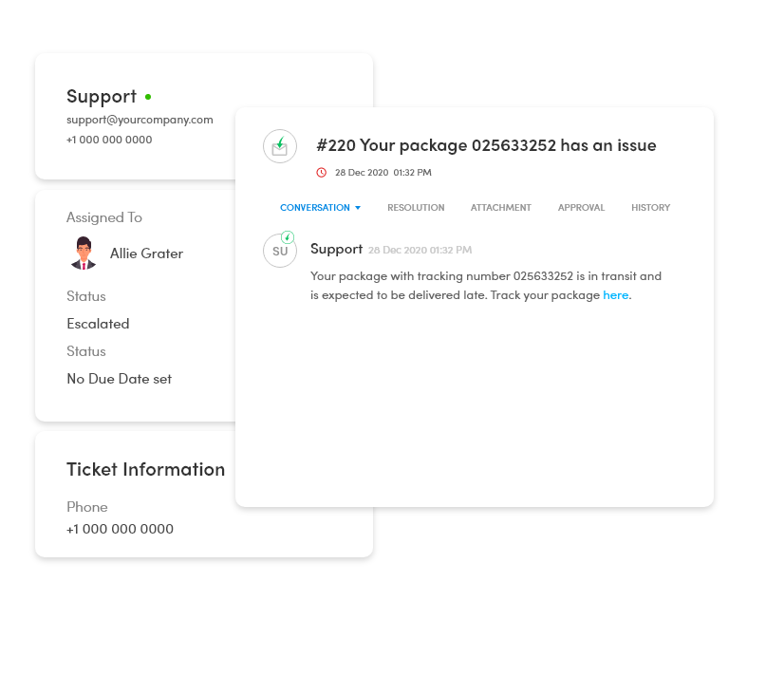Screen dimensions: 784x676
Task: Click the support phone number under the email
Action: [109, 140]
